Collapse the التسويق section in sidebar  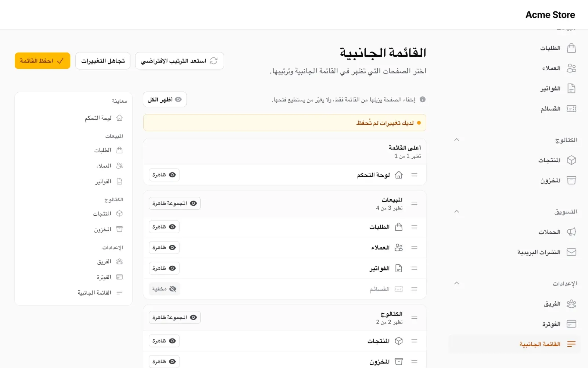pos(456,211)
